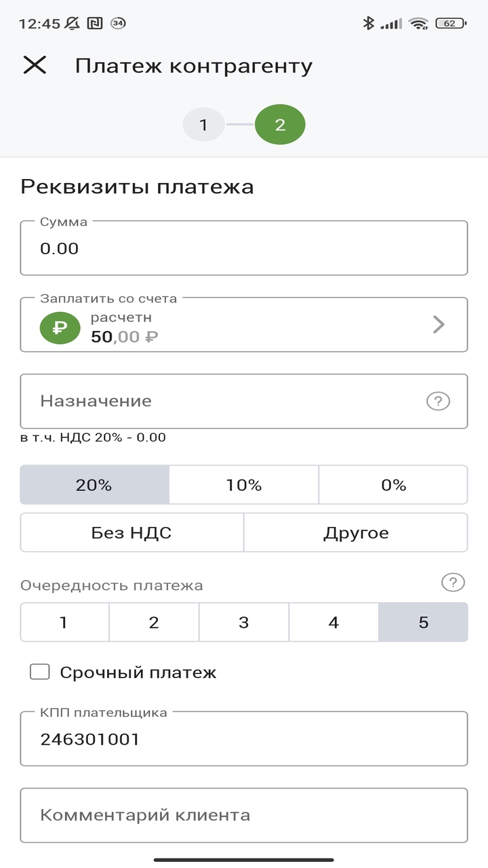The height and width of the screenshot is (868, 488).
Task: Tap the green ruble account icon
Action: click(x=60, y=324)
